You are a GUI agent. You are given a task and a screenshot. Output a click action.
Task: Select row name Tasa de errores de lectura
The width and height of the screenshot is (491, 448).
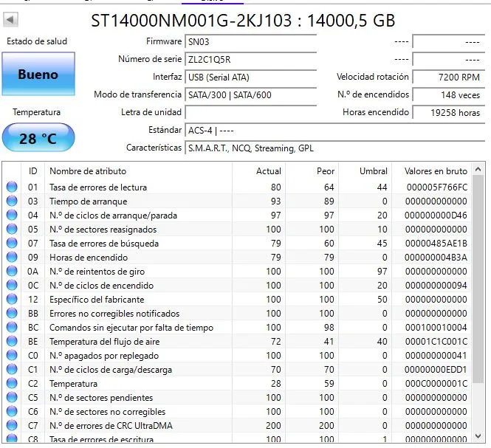98,187
